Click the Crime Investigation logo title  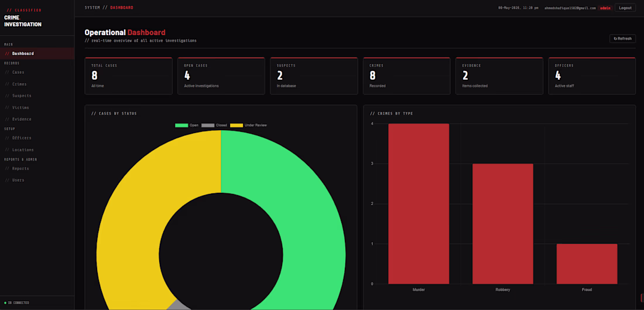point(23,21)
